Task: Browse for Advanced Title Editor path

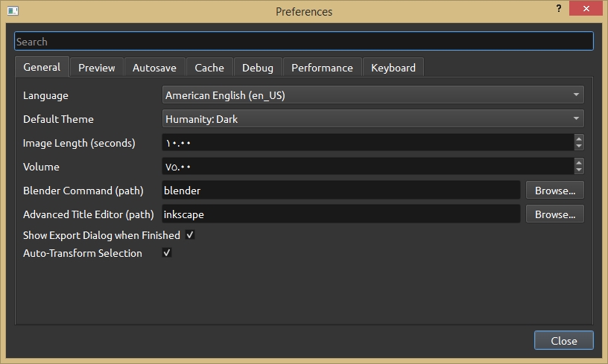Action: (x=555, y=214)
